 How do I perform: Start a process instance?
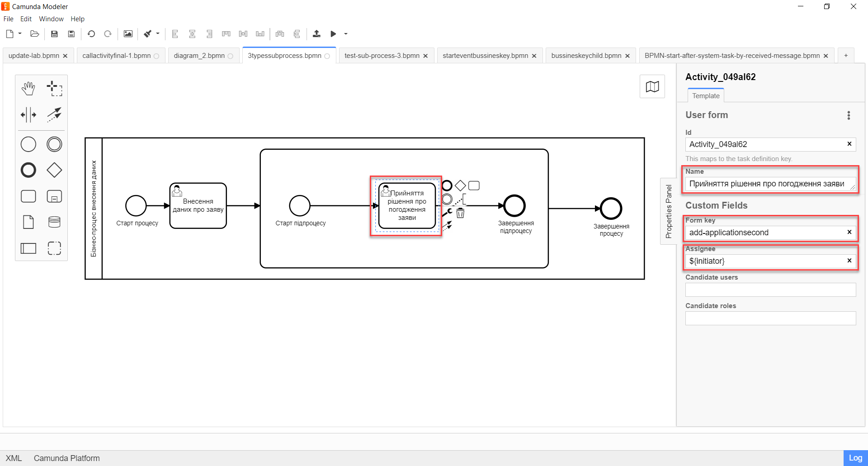(x=333, y=34)
